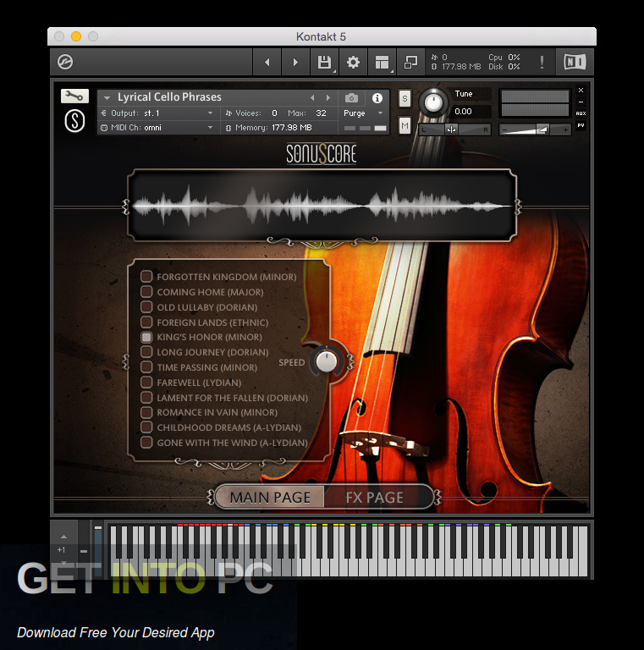The width and height of the screenshot is (644, 650).
Task: Go to next instrument arrow in top toolbar
Action: 295,62
